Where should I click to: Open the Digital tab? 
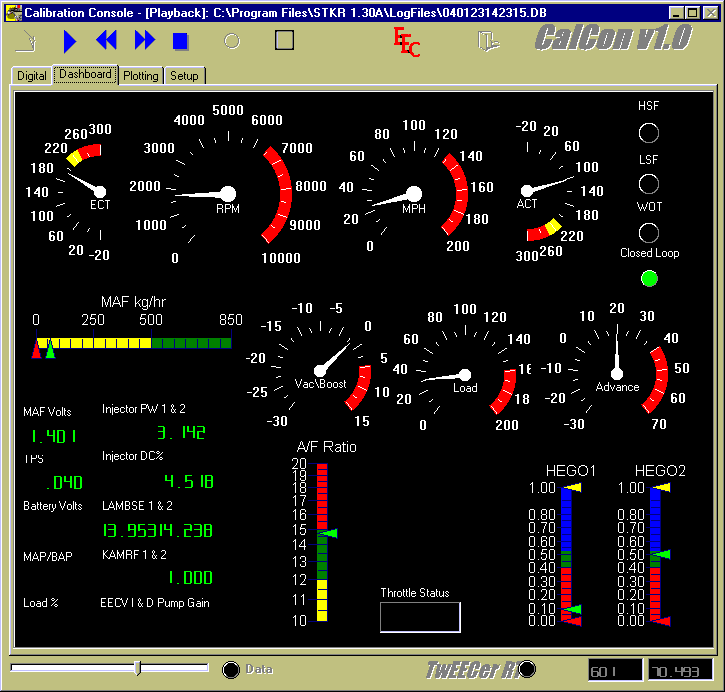tap(31, 76)
